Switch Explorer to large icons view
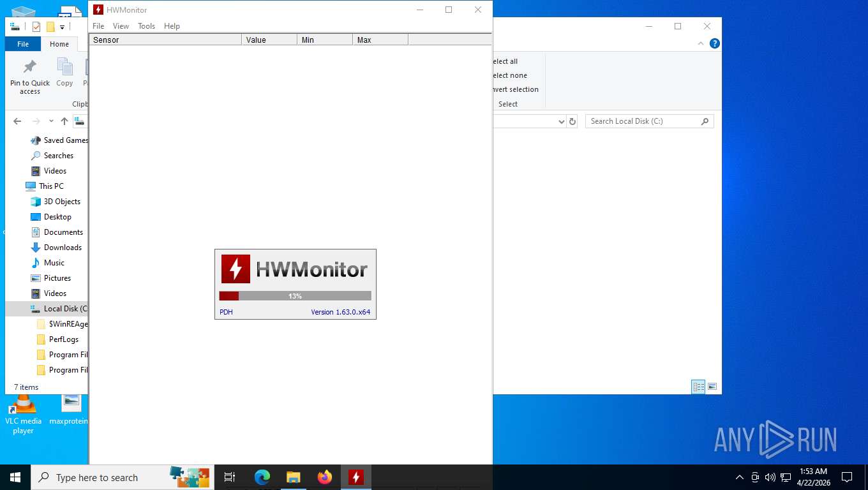 pyautogui.click(x=712, y=387)
